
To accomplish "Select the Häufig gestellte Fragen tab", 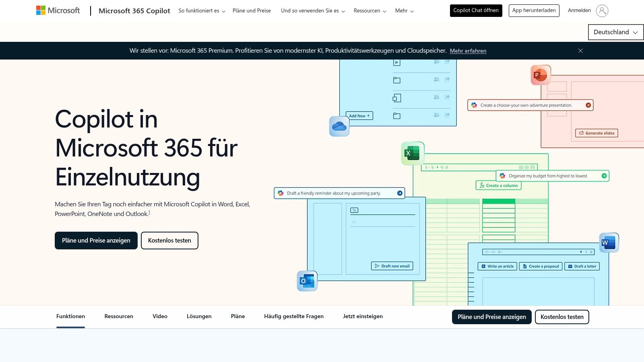I will 293,316.
